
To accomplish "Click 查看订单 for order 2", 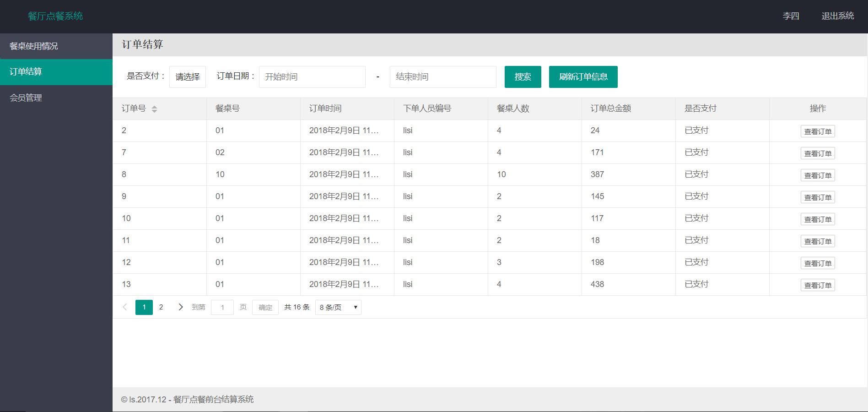I will (x=818, y=131).
